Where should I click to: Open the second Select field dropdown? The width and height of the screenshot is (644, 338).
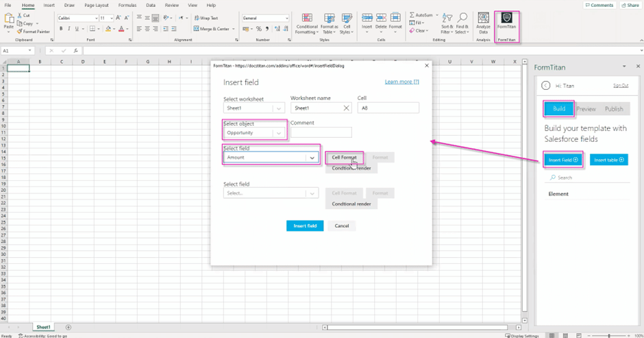[271, 193]
